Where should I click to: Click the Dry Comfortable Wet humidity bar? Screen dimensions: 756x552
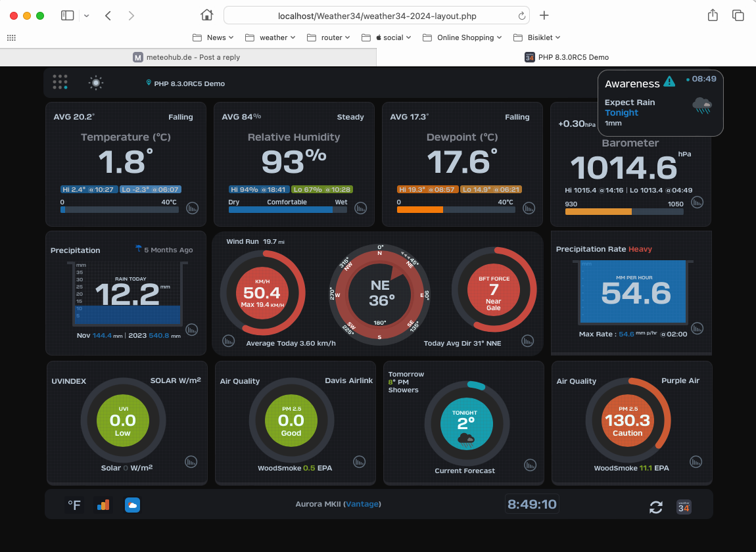pos(288,210)
